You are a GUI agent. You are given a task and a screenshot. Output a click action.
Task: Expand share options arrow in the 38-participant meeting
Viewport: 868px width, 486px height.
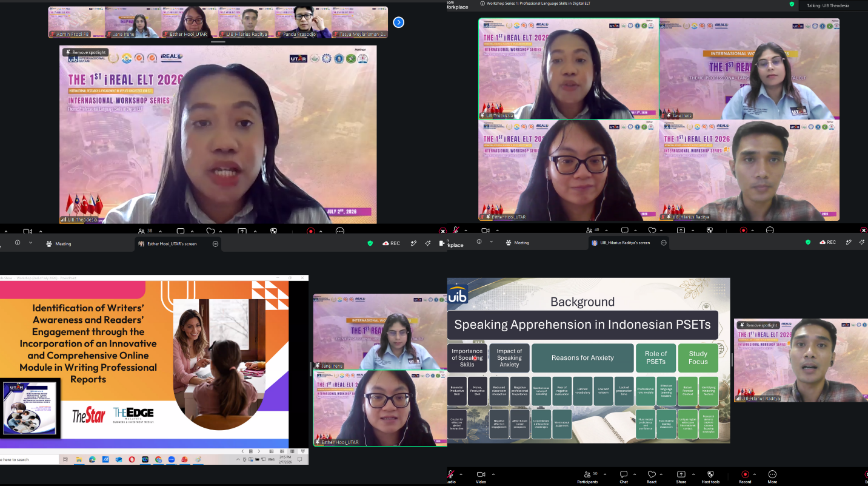255,231
